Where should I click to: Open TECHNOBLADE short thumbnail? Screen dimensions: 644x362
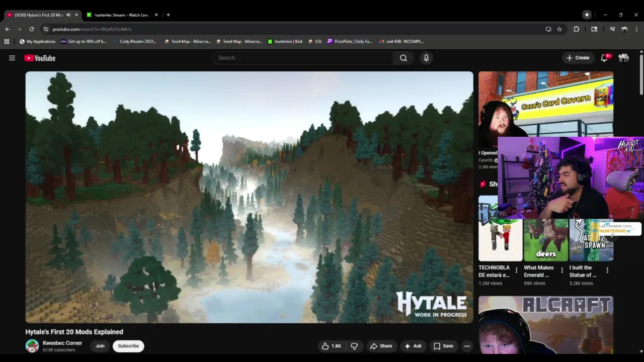(x=501, y=229)
